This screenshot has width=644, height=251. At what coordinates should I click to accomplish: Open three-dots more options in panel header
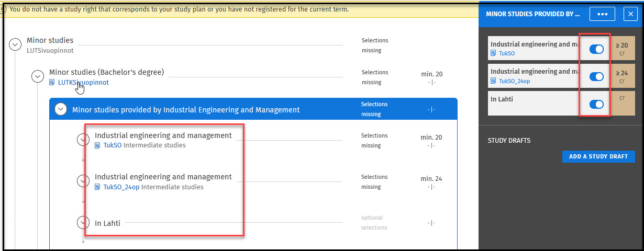(x=602, y=14)
